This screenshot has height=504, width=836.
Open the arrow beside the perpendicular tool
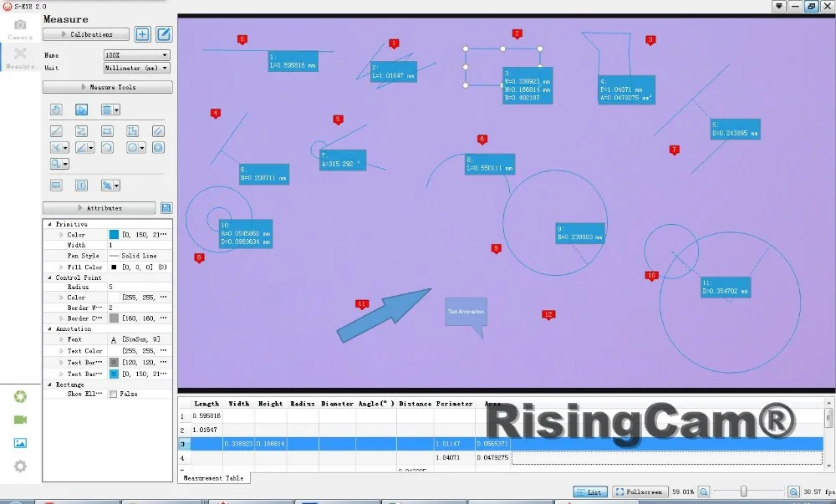(65, 148)
